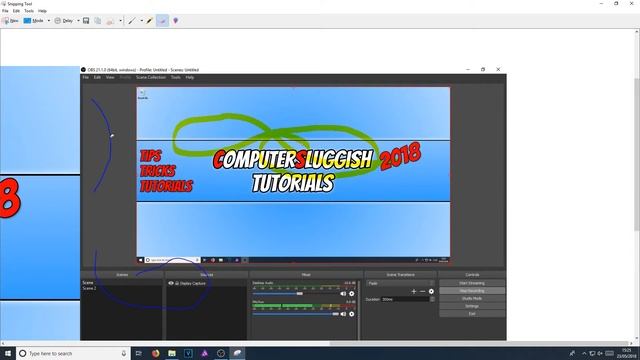Viewport: 640px width, 360px height.
Task: Click the OBS Settings button
Action: point(472,306)
